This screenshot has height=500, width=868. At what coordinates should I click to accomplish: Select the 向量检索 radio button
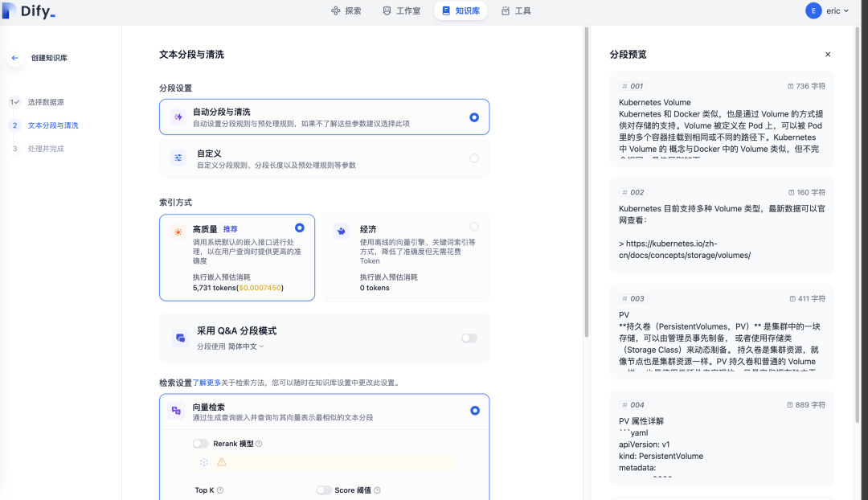pyautogui.click(x=475, y=410)
